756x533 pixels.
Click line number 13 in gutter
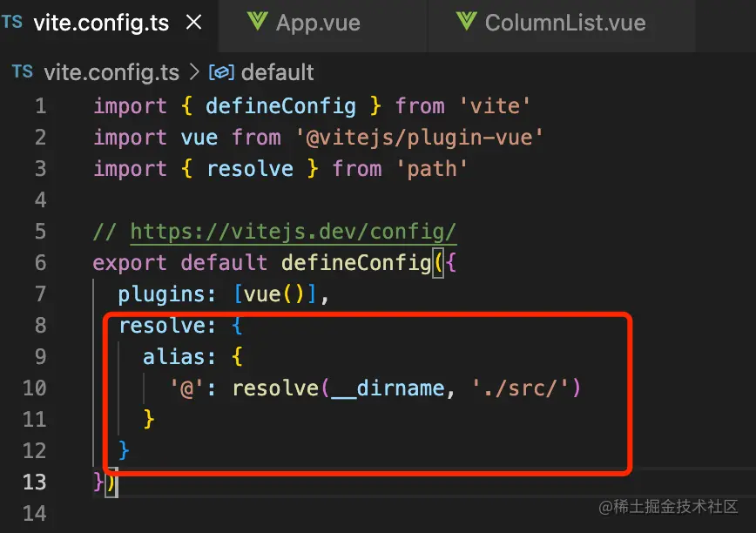(35, 482)
